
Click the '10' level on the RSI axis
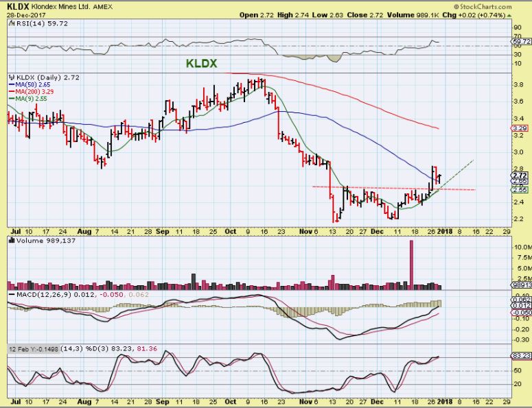518,64
